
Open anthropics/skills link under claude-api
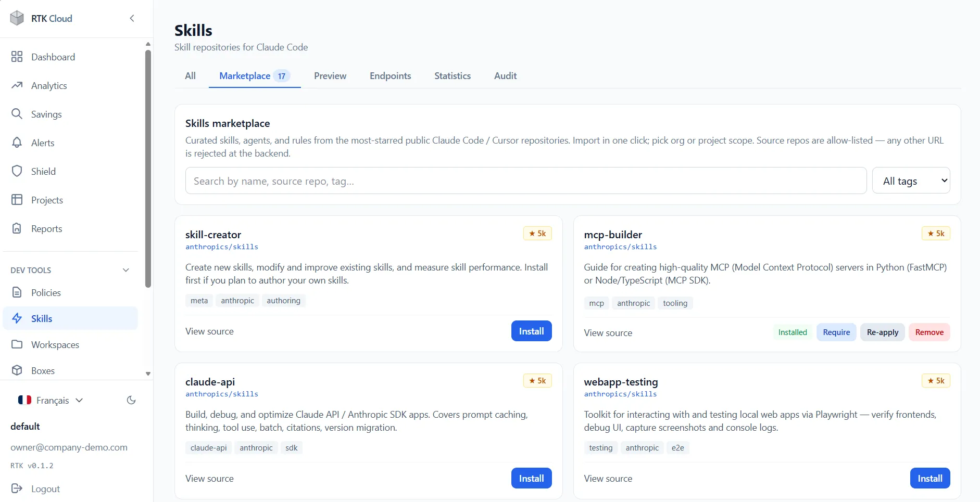pos(222,394)
